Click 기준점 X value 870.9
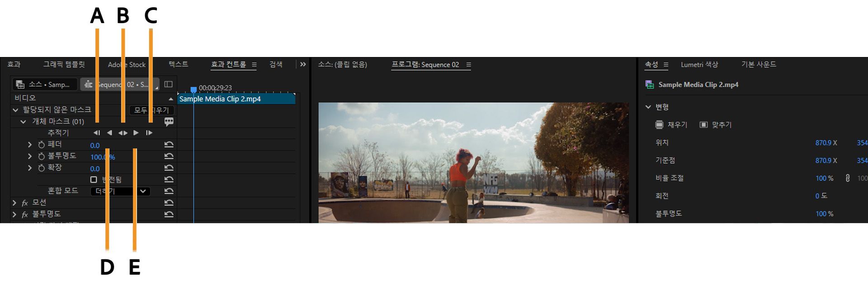The height and width of the screenshot is (281, 868). click(x=823, y=160)
